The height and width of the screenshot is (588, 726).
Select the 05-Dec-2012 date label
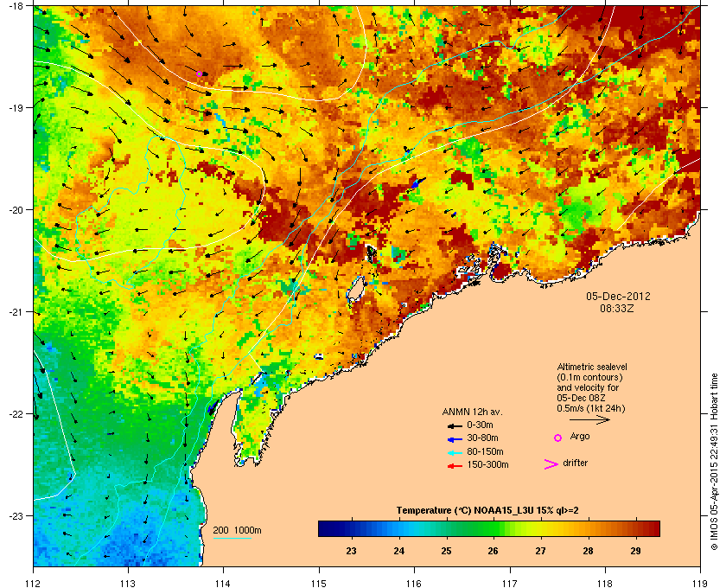pos(618,296)
